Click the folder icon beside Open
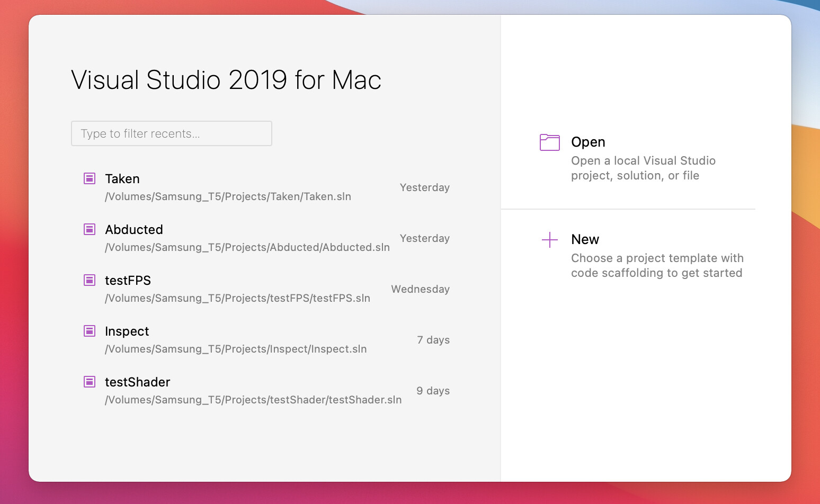Screen dimensions: 820x504 pyautogui.click(x=549, y=142)
